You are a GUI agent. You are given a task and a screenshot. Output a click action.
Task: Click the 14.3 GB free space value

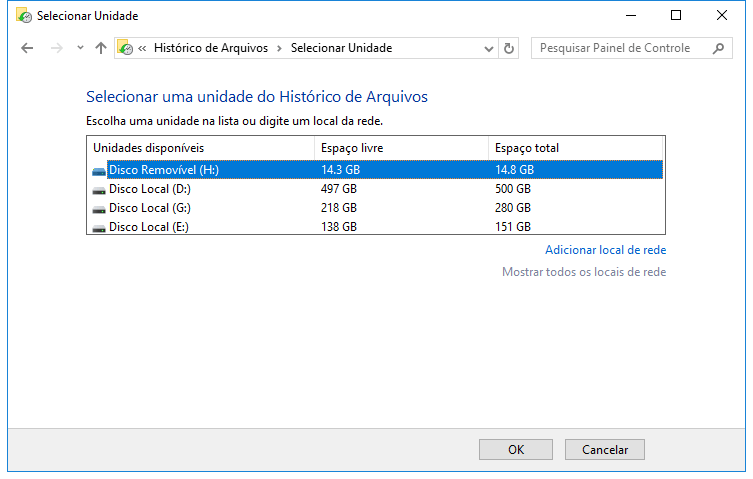(340, 170)
